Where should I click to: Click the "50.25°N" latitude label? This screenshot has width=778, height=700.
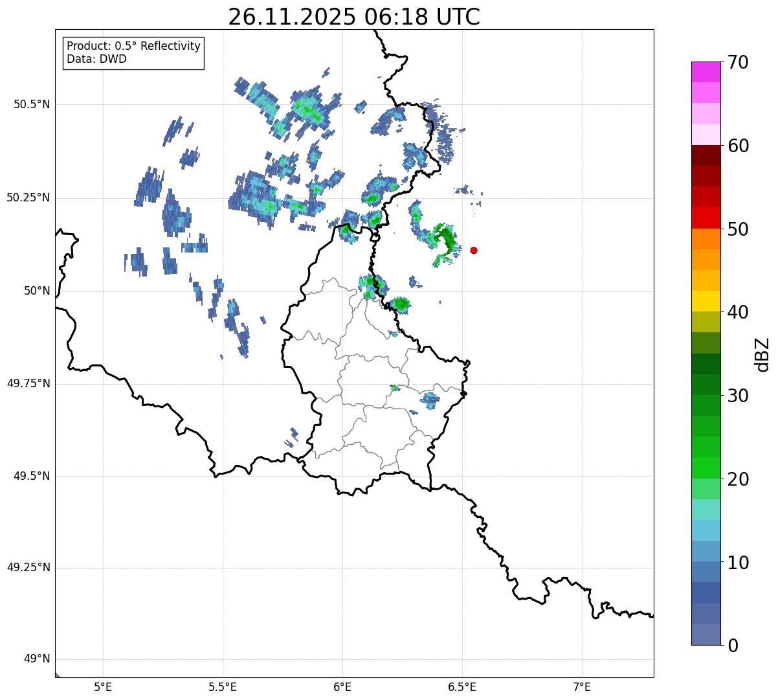pos(28,198)
